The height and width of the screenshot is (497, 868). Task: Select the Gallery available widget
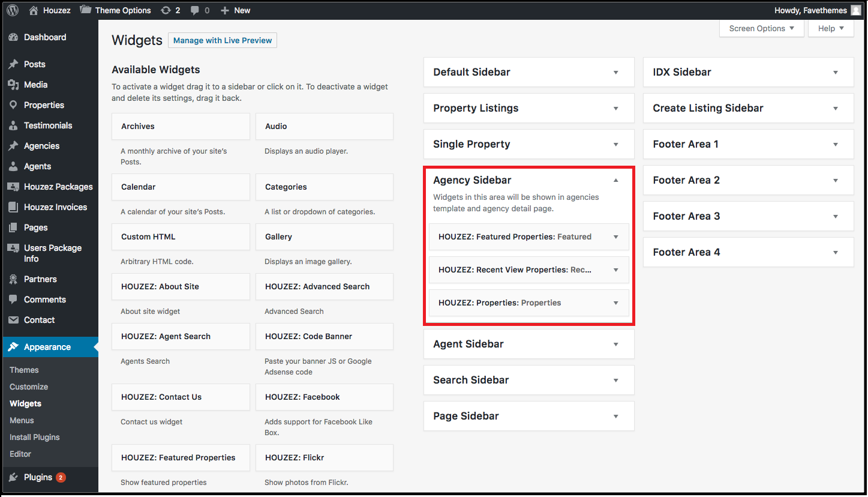coord(325,236)
